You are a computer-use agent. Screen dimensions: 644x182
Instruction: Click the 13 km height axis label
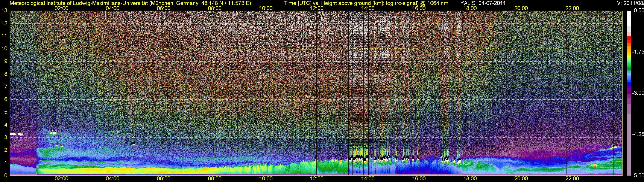pyautogui.click(x=5, y=11)
